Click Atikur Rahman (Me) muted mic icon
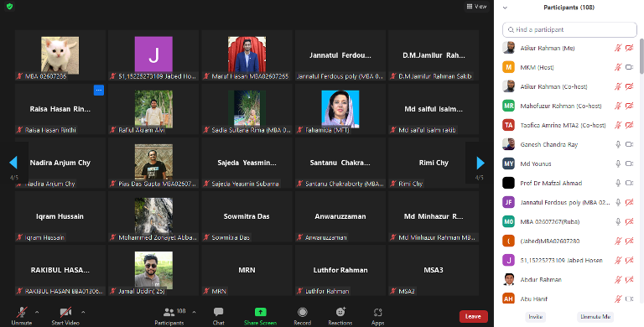Screen dimensions: 644x327 pos(618,48)
